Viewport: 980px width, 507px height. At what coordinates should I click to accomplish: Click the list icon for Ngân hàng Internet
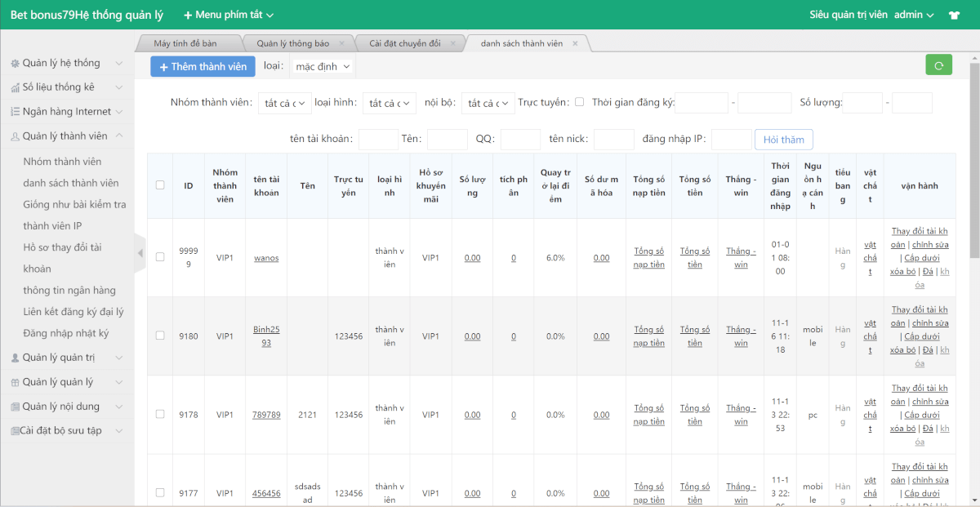tap(15, 112)
